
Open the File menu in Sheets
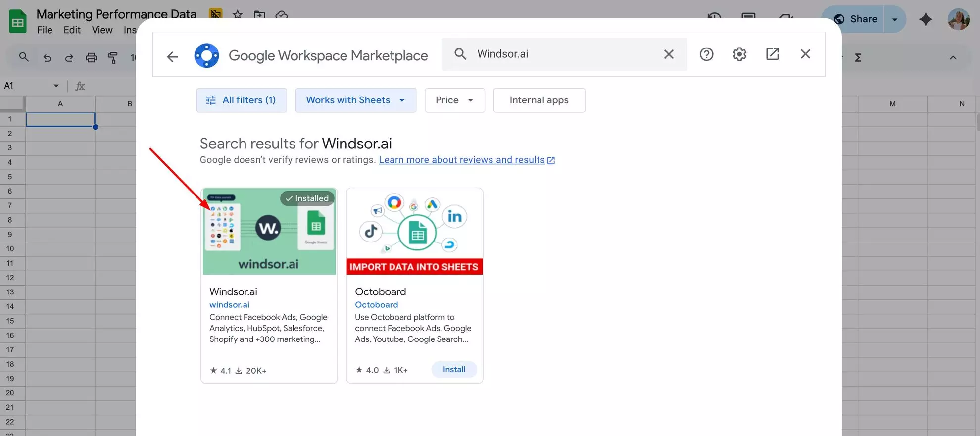coord(45,30)
